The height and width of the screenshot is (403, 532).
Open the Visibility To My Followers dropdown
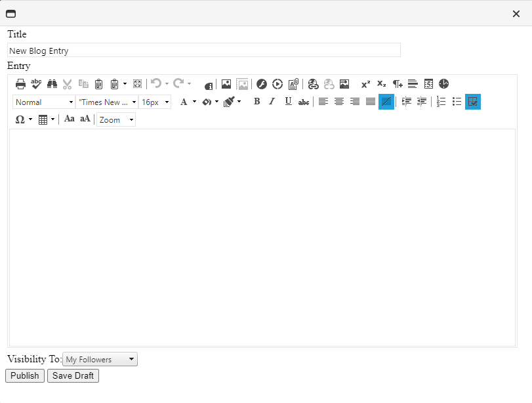(100, 360)
